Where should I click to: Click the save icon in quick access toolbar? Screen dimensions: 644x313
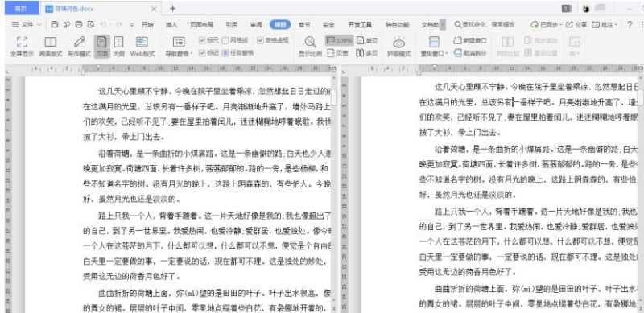(x=54, y=24)
